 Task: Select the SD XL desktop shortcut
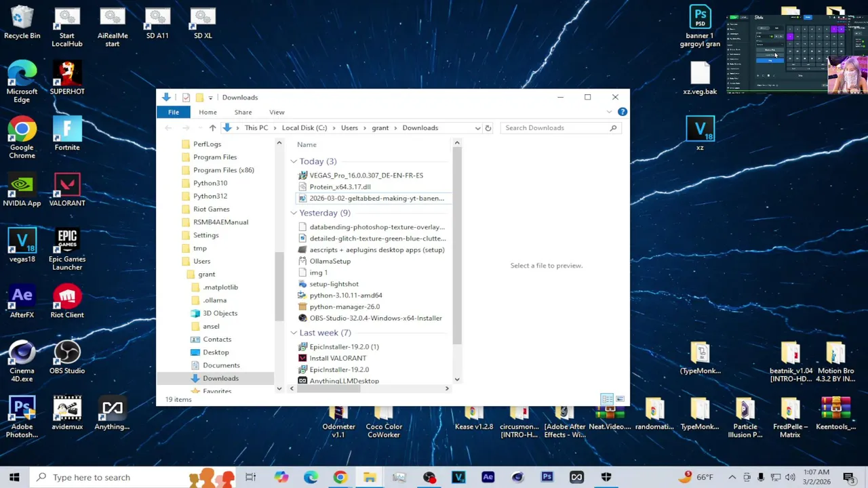point(203,22)
